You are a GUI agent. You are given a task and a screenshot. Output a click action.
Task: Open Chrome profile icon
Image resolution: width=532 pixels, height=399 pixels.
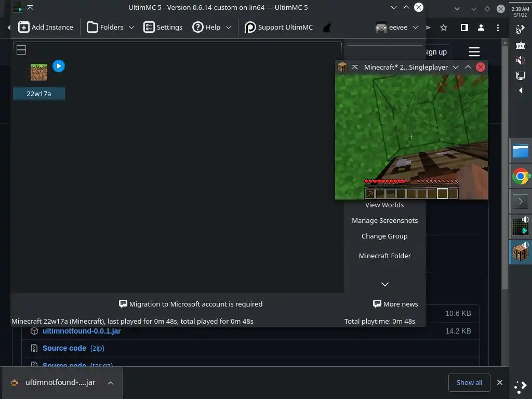point(481,28)
